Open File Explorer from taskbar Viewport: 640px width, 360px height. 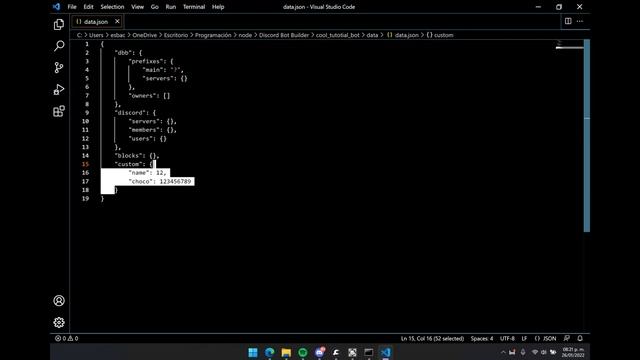[286, 352]
